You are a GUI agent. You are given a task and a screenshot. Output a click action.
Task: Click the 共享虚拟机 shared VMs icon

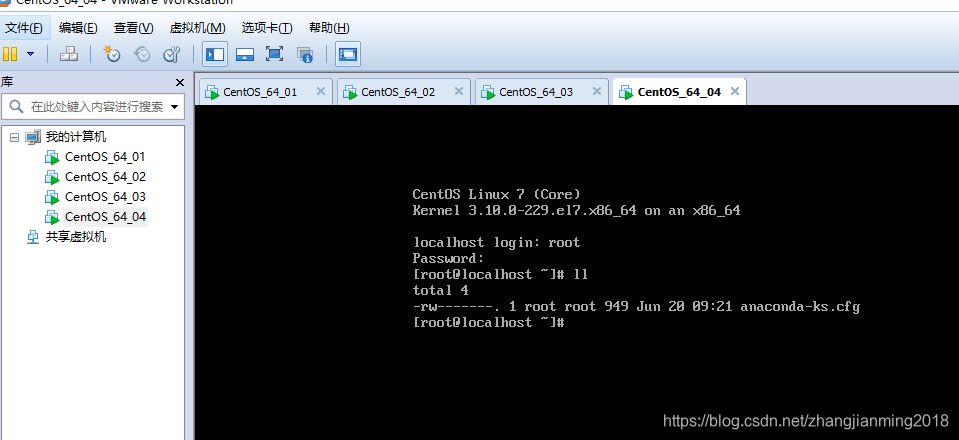pos(33,237)
